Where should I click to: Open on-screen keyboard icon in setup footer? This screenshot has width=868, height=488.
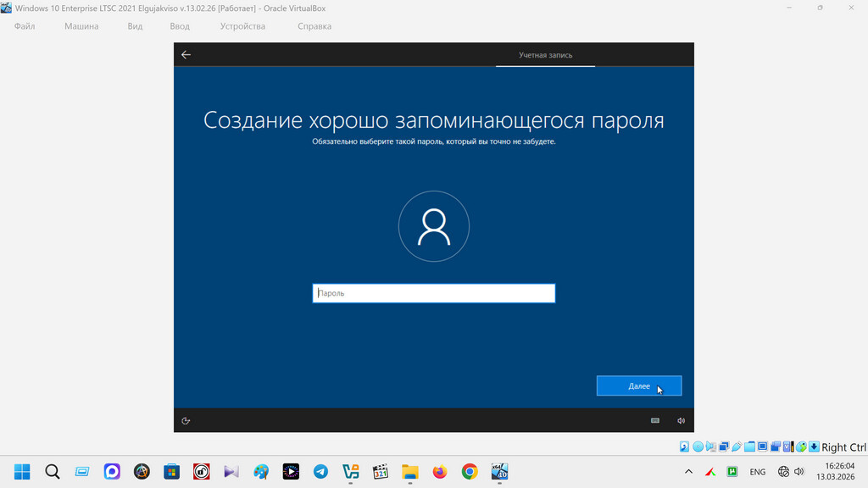[655, 420]
